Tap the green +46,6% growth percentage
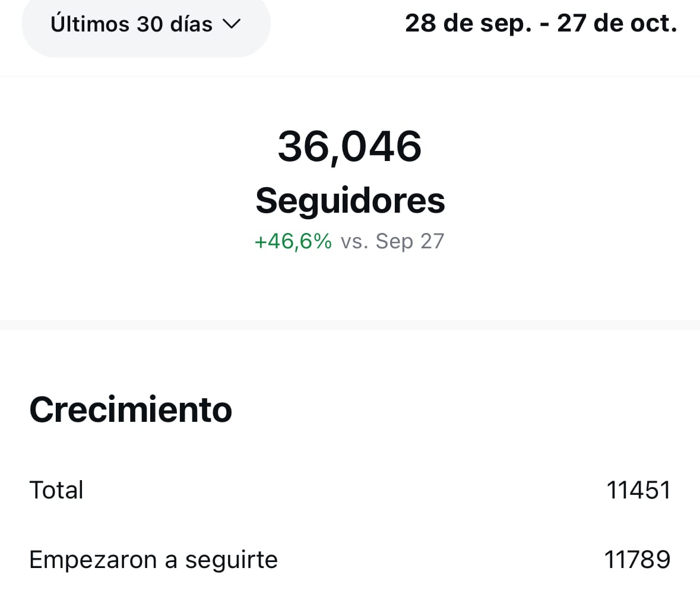 click(x=293, y=241)
